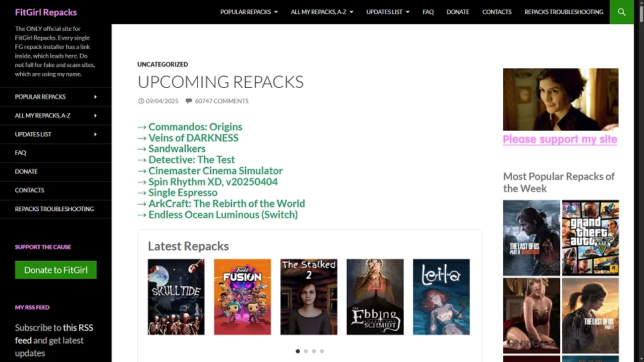Open Repacks Troubleshooting in top navigation
644x362 pixels.
[x=563, y=12]
